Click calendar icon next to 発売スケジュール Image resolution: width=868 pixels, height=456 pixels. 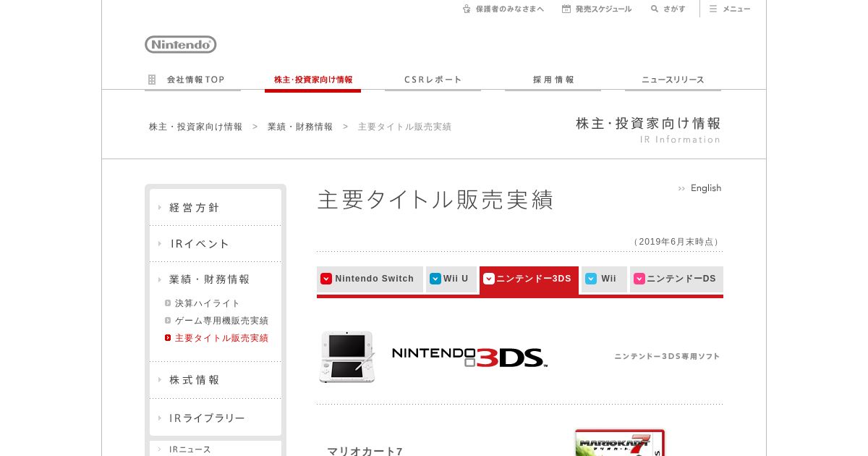pos(566,9)
